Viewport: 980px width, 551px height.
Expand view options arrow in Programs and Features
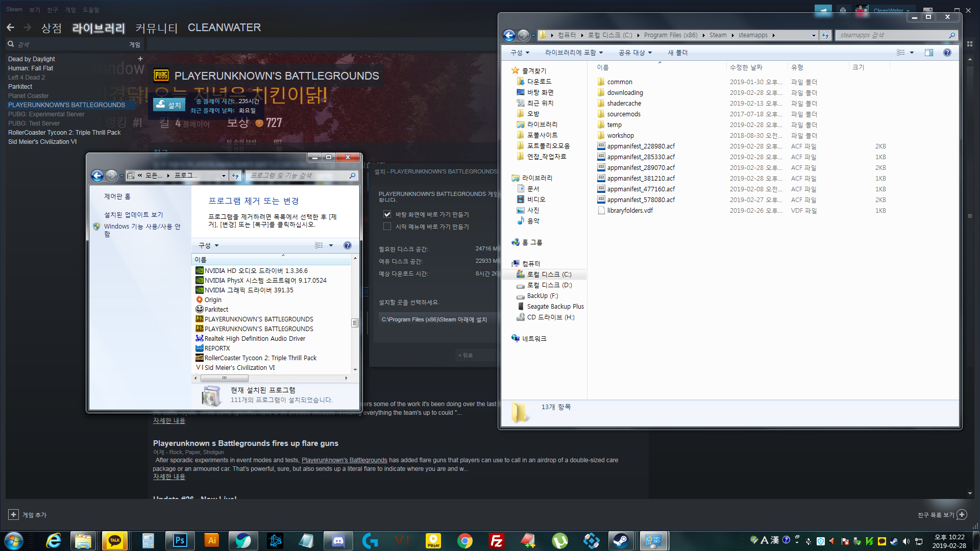pos(331,245)
